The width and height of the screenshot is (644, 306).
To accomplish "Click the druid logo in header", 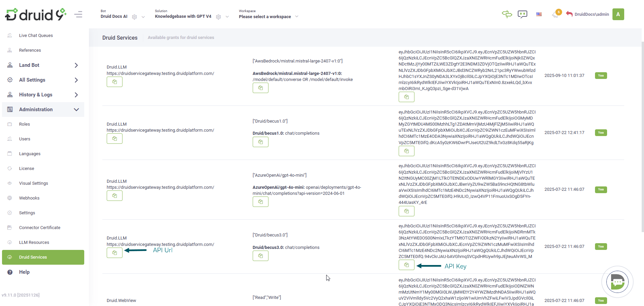I will pos(36,15).
